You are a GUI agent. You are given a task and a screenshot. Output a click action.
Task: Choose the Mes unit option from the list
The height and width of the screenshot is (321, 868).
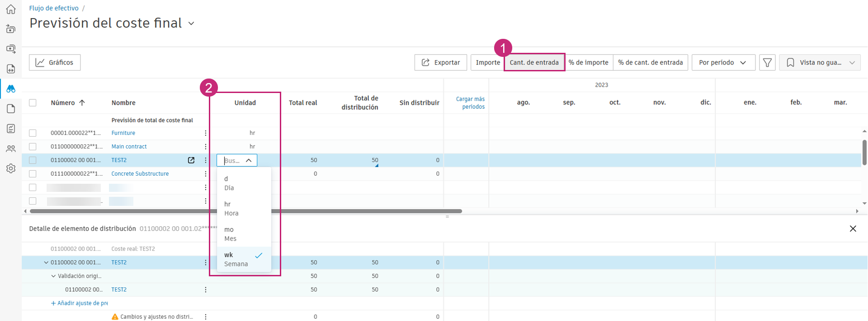click(231, 234)
